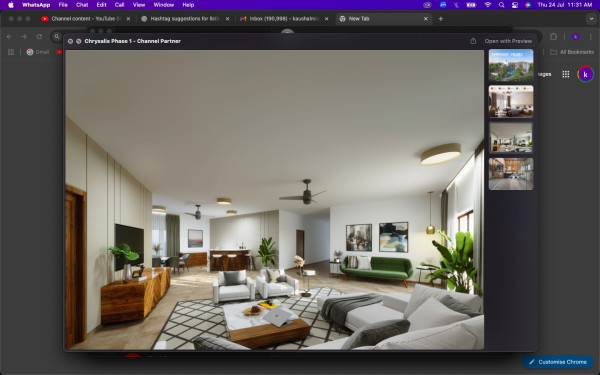The height and width of the screenshot is (375, 600).
Task: Select the living room thumbnail
Action: (511, 137)
